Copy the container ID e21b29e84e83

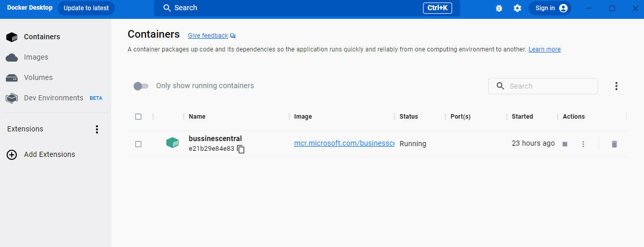(x=241, y=149)
